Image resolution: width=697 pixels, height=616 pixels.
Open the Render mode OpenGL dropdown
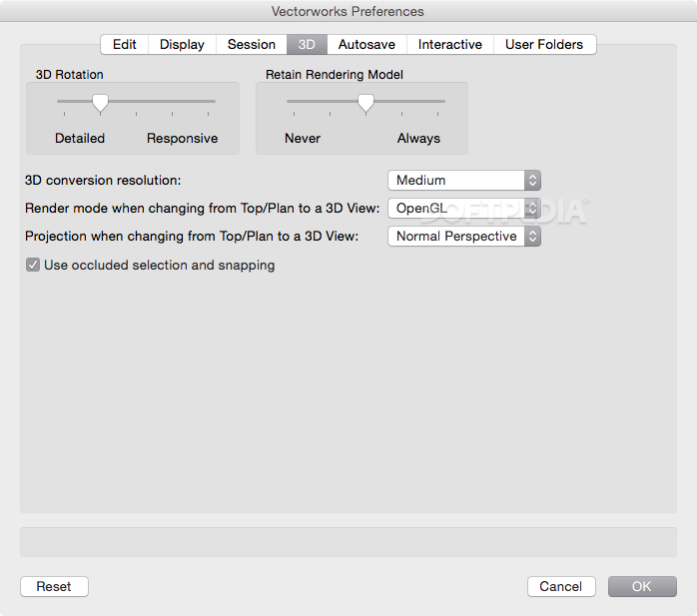pyautogui.click(x=464, y=209)
